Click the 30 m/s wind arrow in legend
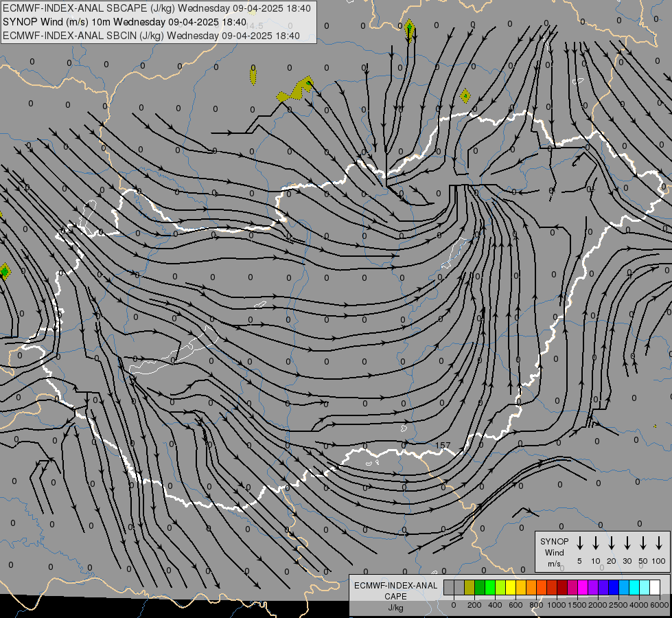Screen dimensions: 672x618 (x=627, y=543)
